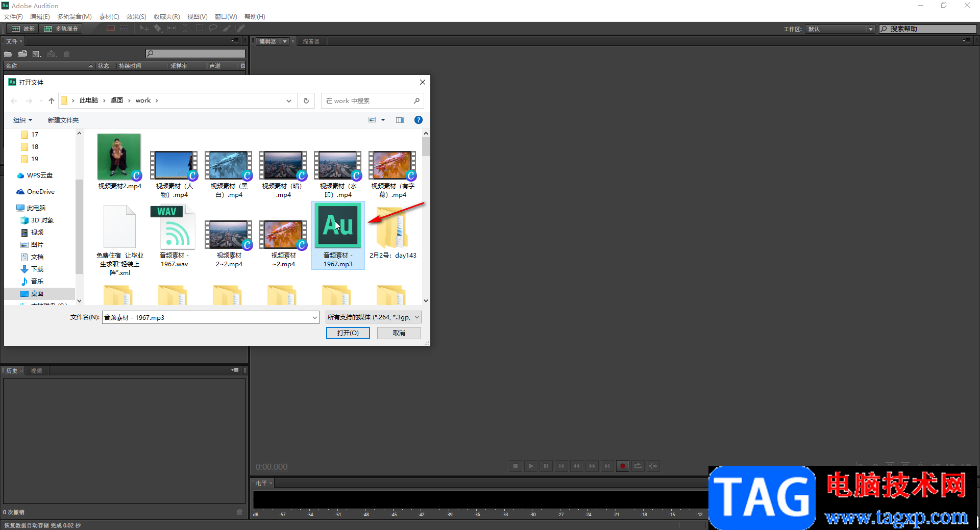Screen dimensions: 980x530
Task: Click Insert into Multitrack icon
Action: click(x=52, y=54)
